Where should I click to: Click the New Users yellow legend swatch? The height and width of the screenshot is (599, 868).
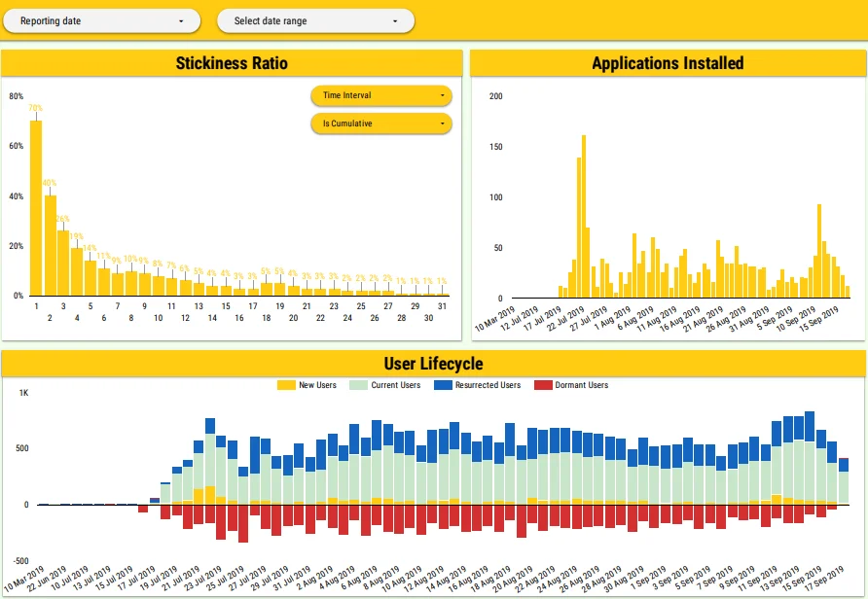(x=286, y=385)
